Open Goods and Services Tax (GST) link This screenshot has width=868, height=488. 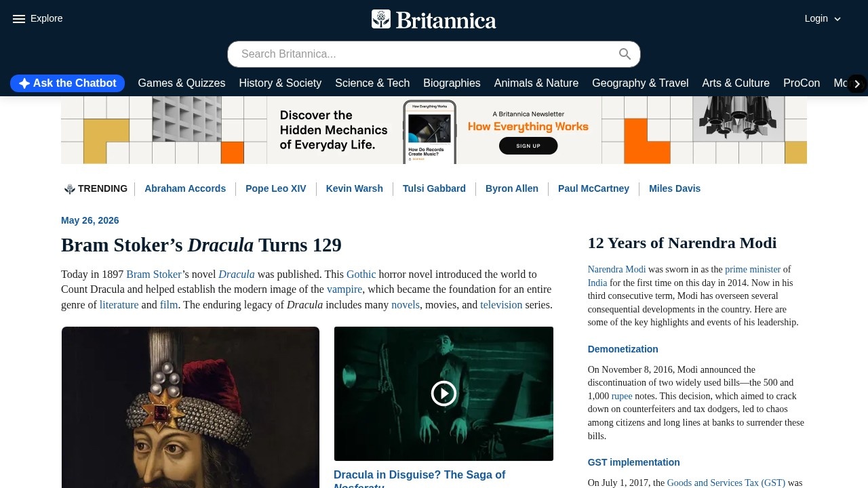[726, 483]
